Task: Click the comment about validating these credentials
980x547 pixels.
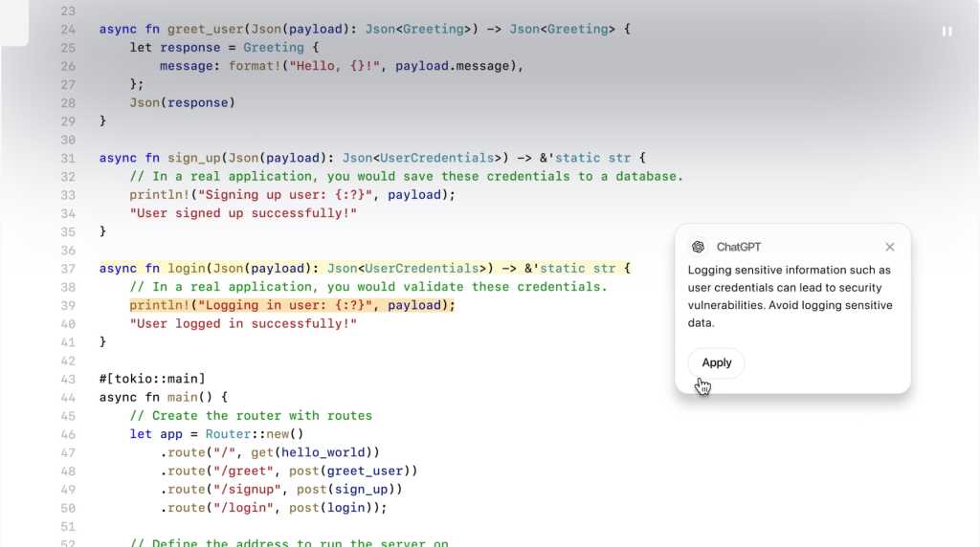Action: pos(368,287)
